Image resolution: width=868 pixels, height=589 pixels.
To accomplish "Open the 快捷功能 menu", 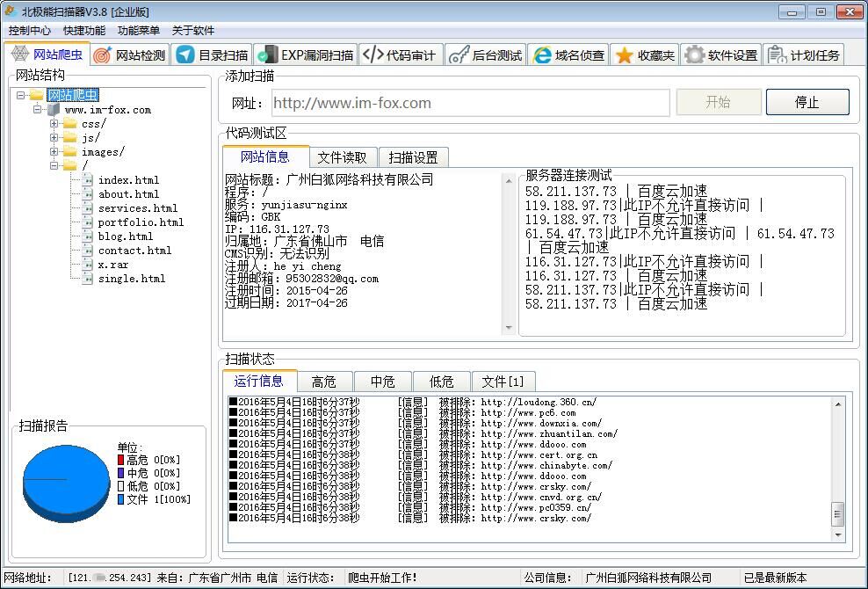I will click(x=84, y=31).
